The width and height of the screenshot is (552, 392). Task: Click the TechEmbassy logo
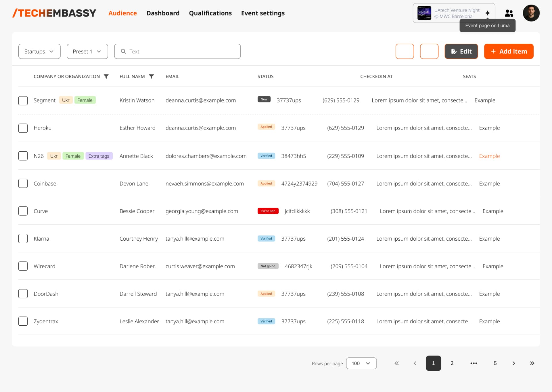pos(54,13)
